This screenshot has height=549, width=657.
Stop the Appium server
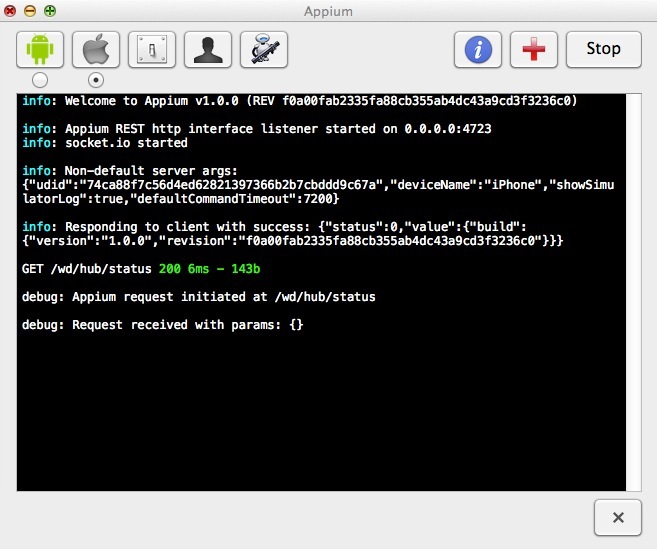coord(603,49)
